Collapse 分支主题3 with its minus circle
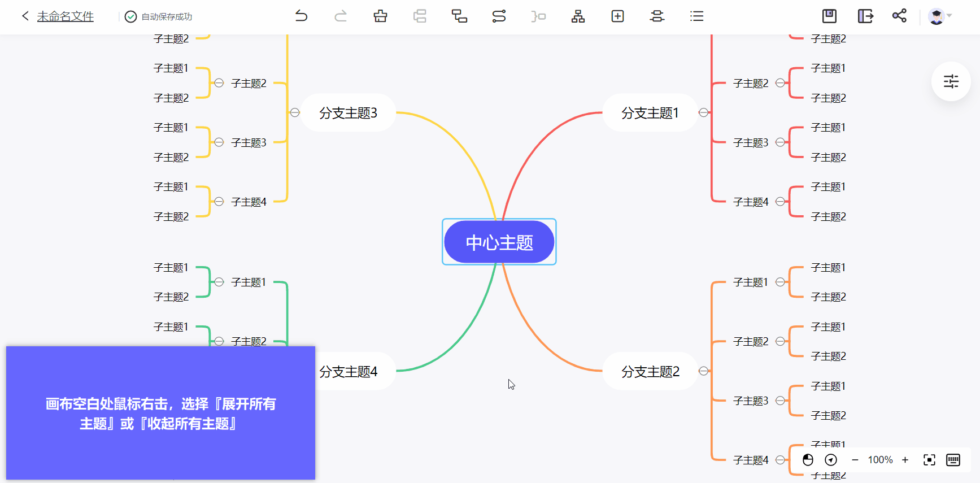The image size is (980, 483). (x=295, y=112)
